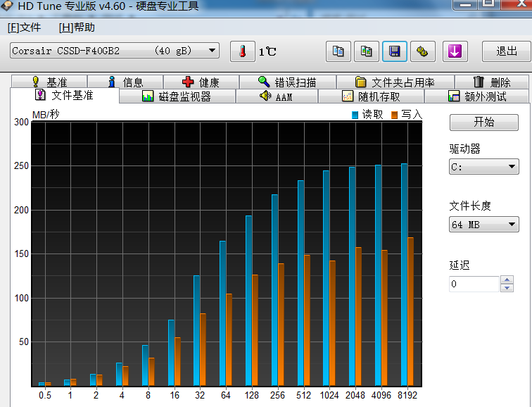Click the copy text to clipboard icon

click(x=338, y=51)
